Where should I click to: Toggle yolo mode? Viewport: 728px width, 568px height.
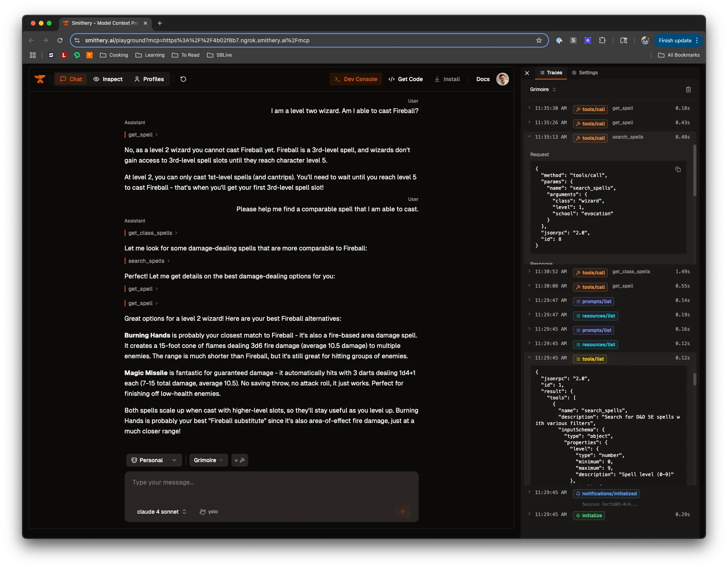[209, 512]
